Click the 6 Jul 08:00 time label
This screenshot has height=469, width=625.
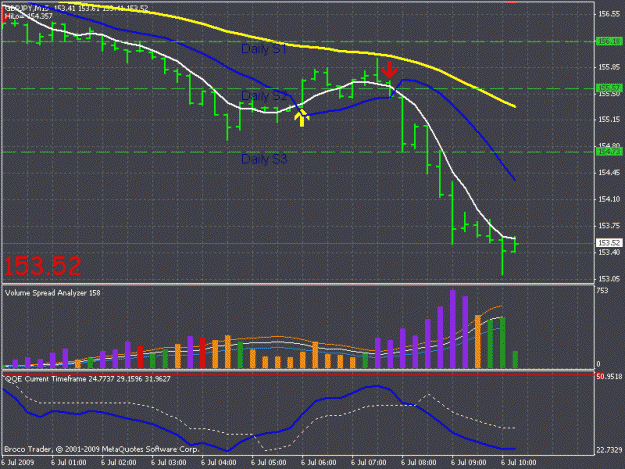tap(419, 463)
